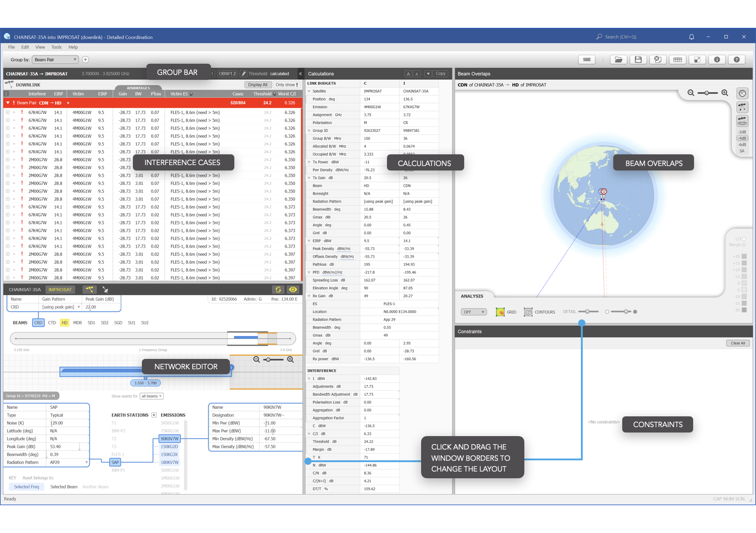Click the GRID heatmap analysis icon

500,312
